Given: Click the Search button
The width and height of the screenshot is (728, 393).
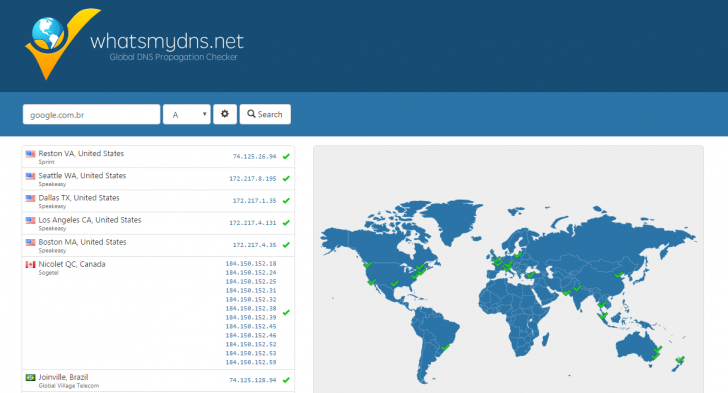Looking at the screenshot, I should click(265, 114).
